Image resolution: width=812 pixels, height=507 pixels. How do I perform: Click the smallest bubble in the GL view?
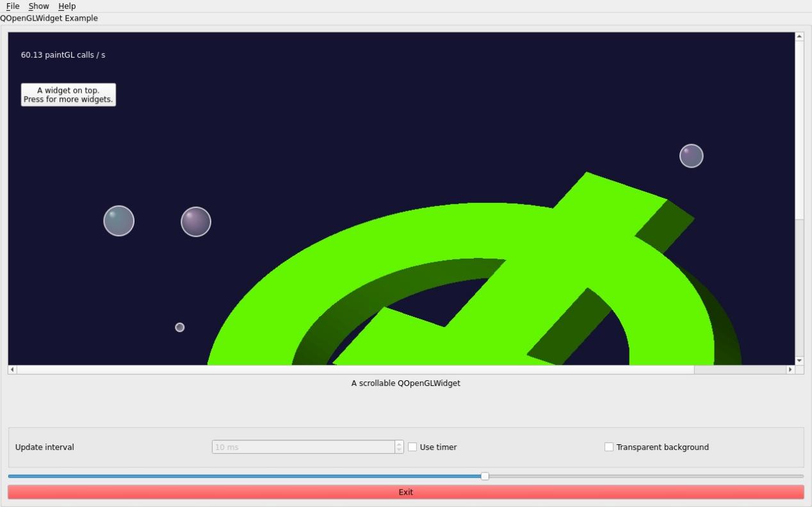click(180, 327)
